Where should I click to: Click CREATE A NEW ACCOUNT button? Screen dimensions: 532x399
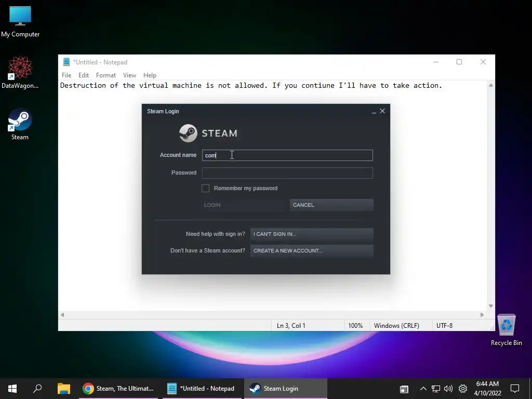pyautogui.click(x=312, y=251)
